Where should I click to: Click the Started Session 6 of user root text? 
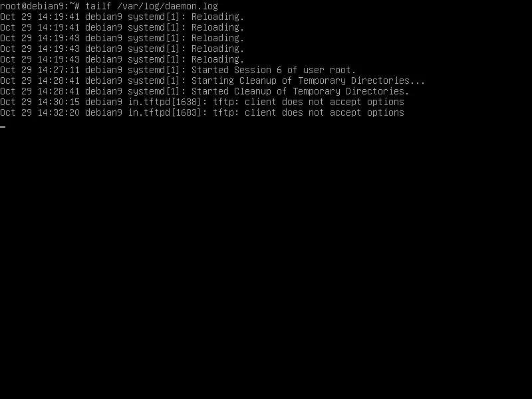pyautogui.click(x=273, y=70)
